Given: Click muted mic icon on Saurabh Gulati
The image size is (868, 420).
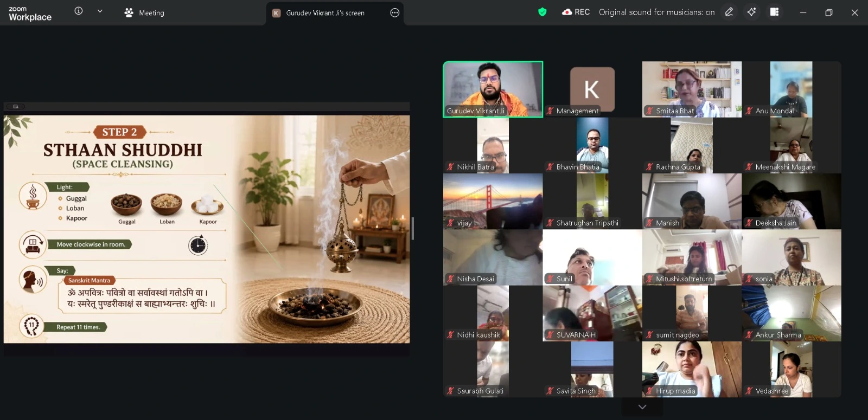Looking at the screenshot, I should (450, 391).
